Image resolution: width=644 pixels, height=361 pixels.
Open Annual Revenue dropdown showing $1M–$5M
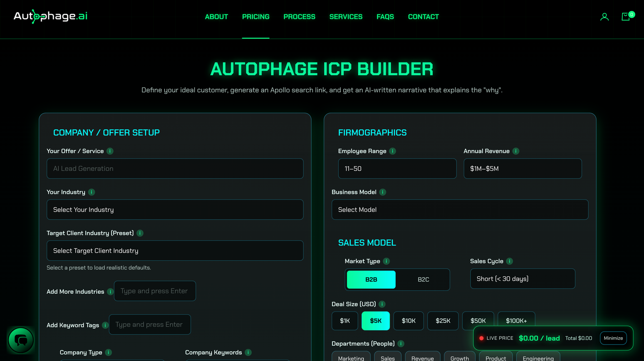tap(523, 168)
